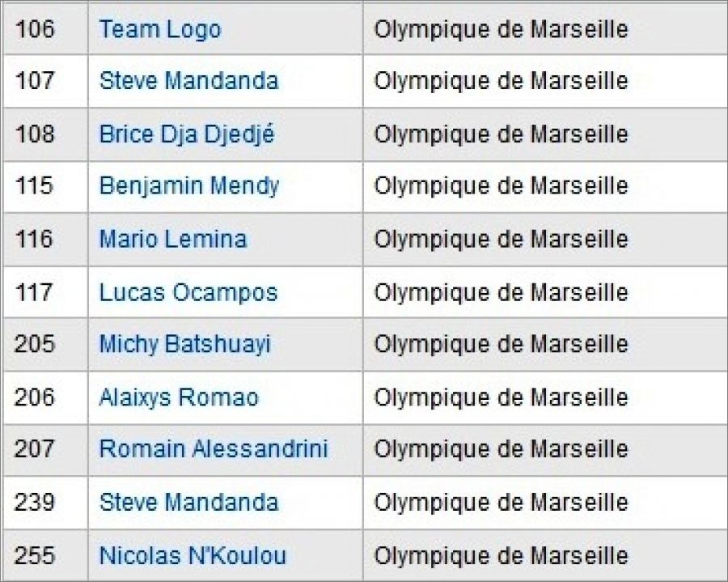Image resolution: width=728 pixels, height=582 pixels.
Task: Click Olympique de Marseille beside Team Logo
Action: tap(501, 30)
